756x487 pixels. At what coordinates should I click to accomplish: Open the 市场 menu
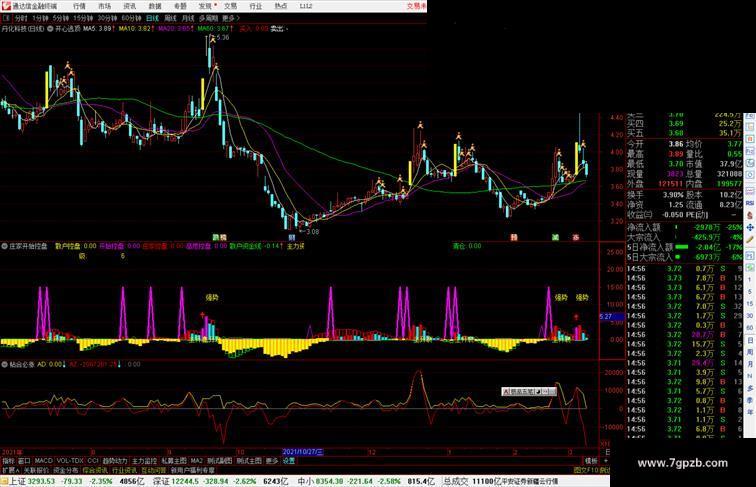click(x=104, y=6)
